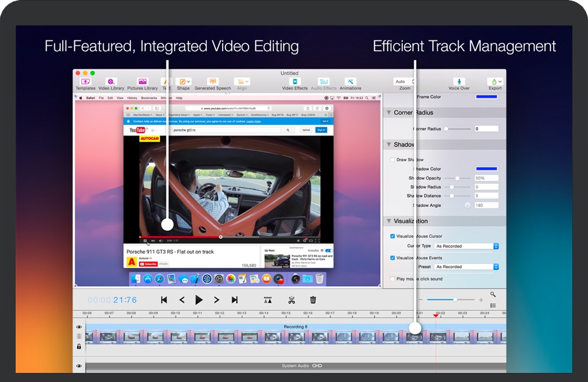Enable the Draw Shadow checkbox
Image resolution: width=588 pixels, height=382 pixels.
393,160
